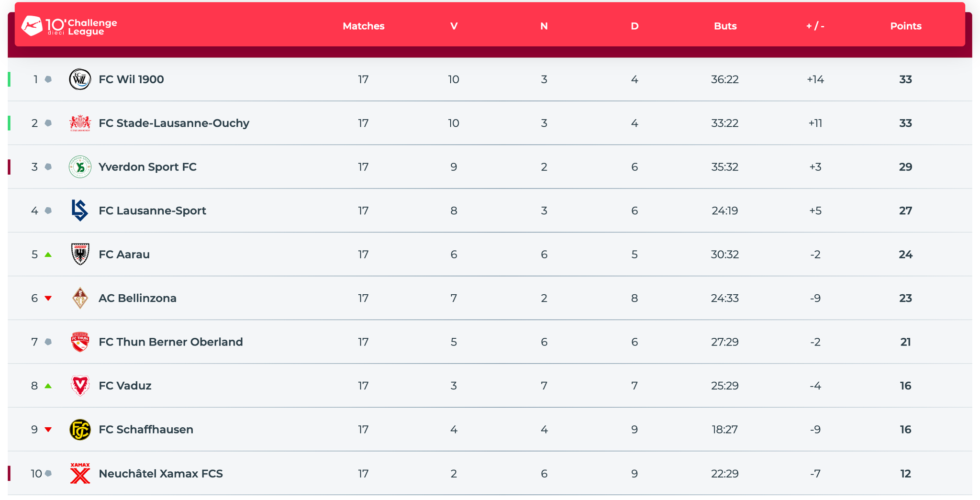Screen dimensions: 980x500
Task: Open the FC Thun Berner Oberland team link
Action: tap(171, 342)
